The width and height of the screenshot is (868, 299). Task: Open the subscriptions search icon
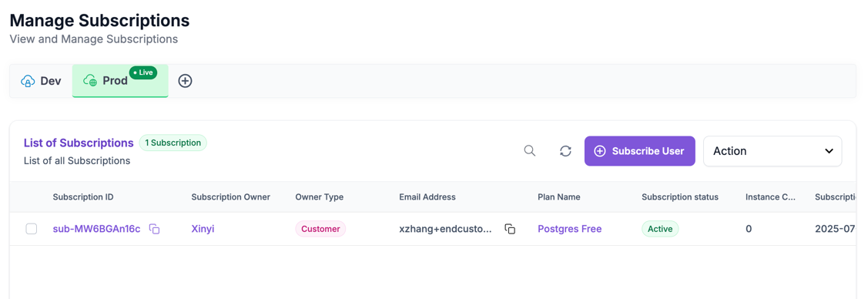[530, 151]
